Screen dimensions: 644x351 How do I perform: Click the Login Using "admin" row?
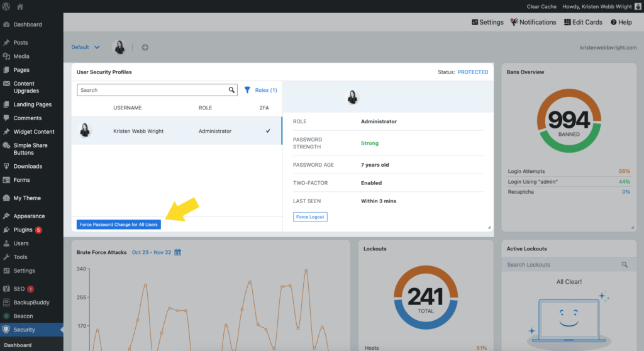(569, 182)
